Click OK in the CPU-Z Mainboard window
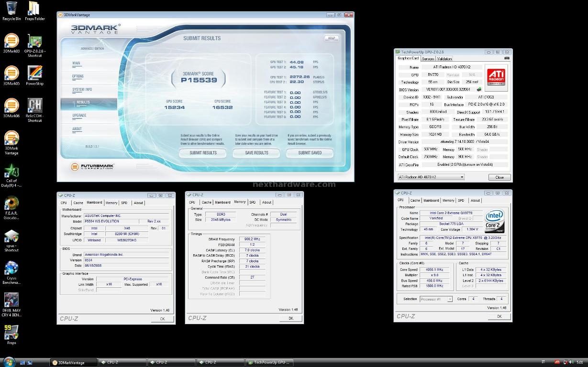Viewport: 588px width, 367px height. (162, 318)
